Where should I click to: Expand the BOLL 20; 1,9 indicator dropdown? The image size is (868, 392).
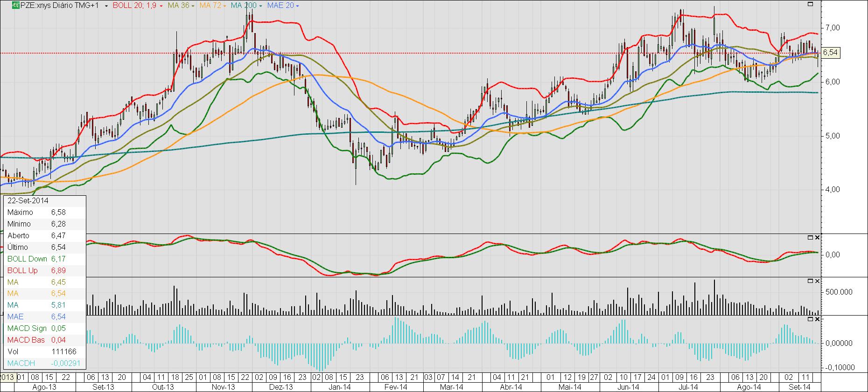pyautogui.click(x=161, y=6)
